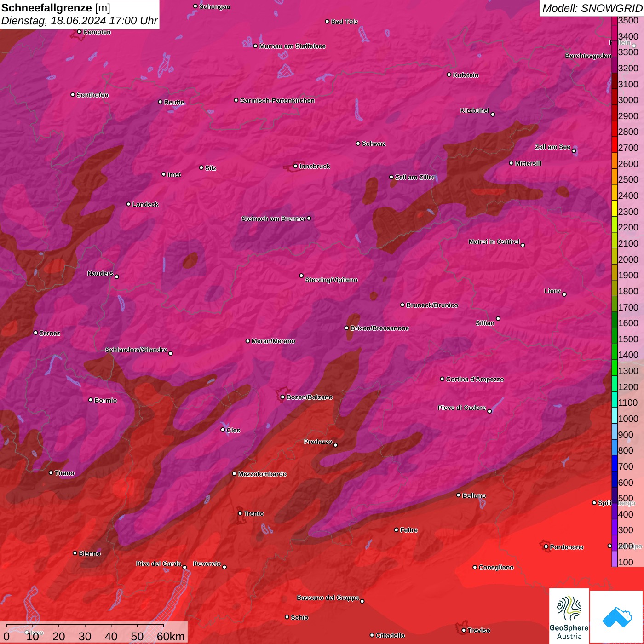Click the Conegliano label

pyautogui.click(x=496, y=567)
